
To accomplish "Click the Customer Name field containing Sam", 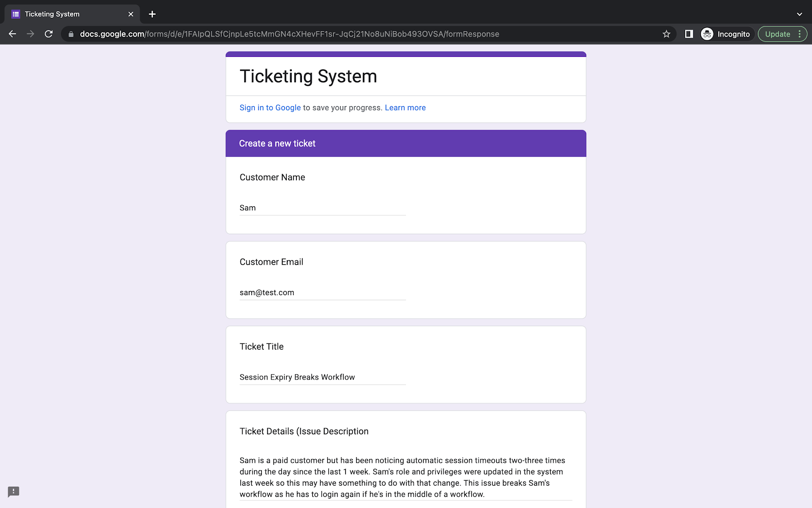I will (323, 208).
